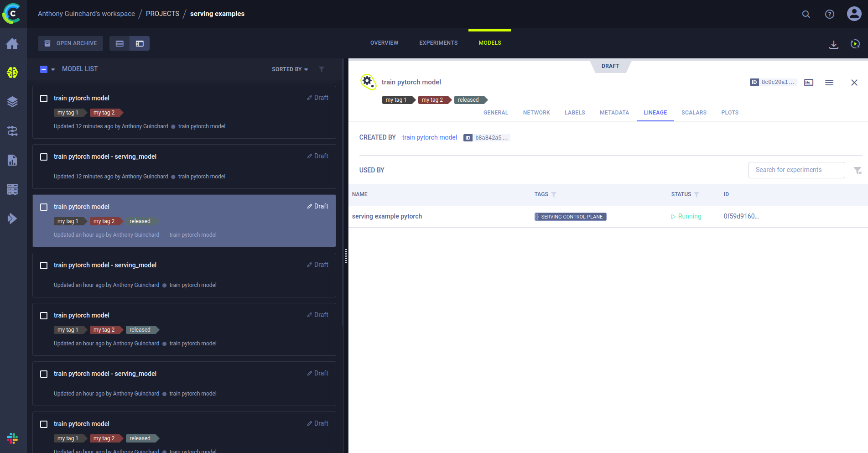Click the ClearML logo icon
Viewport: 868px width, 453px height.
[12, 14]
